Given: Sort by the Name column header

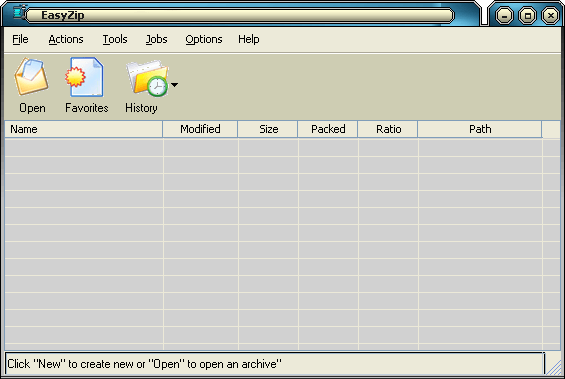Looking at the screenshot, I should [84, 129].
